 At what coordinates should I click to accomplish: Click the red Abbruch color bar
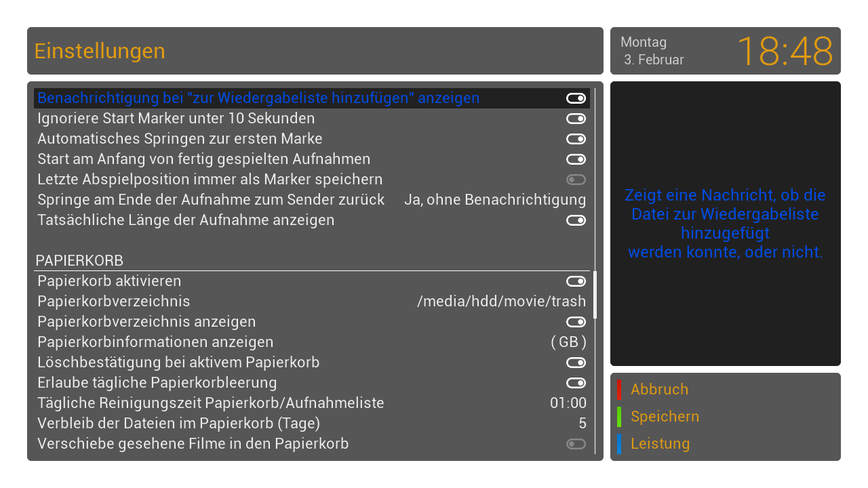618,389
